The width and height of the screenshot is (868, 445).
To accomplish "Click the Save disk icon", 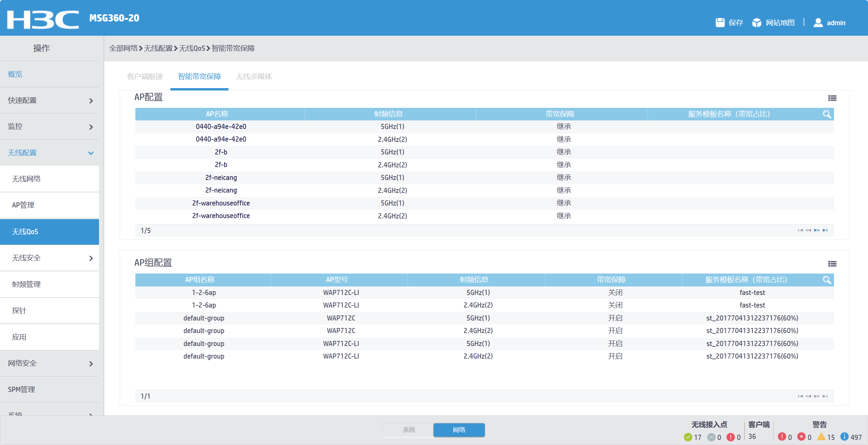I will (x=720, y=22).
